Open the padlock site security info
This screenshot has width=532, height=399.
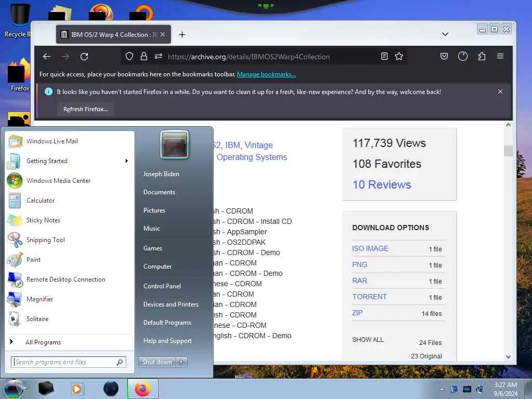click(144, 56)
